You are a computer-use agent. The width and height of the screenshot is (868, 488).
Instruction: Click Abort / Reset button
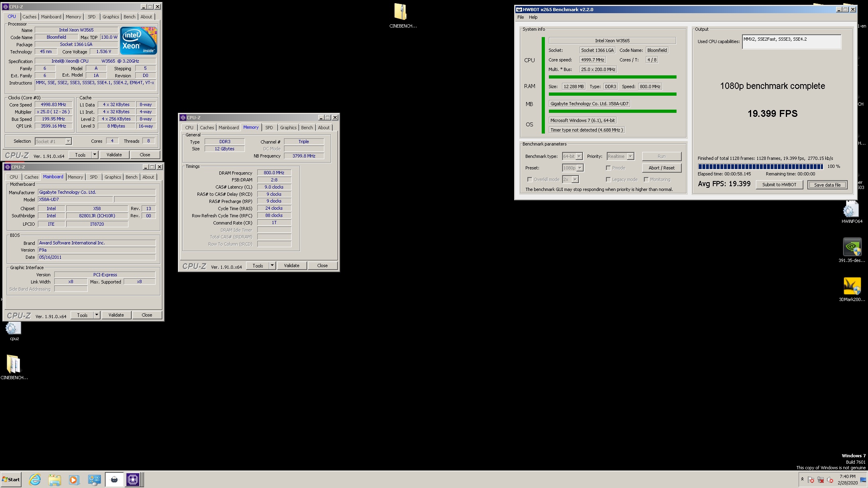pyautogui.click(x=661, y=168)
